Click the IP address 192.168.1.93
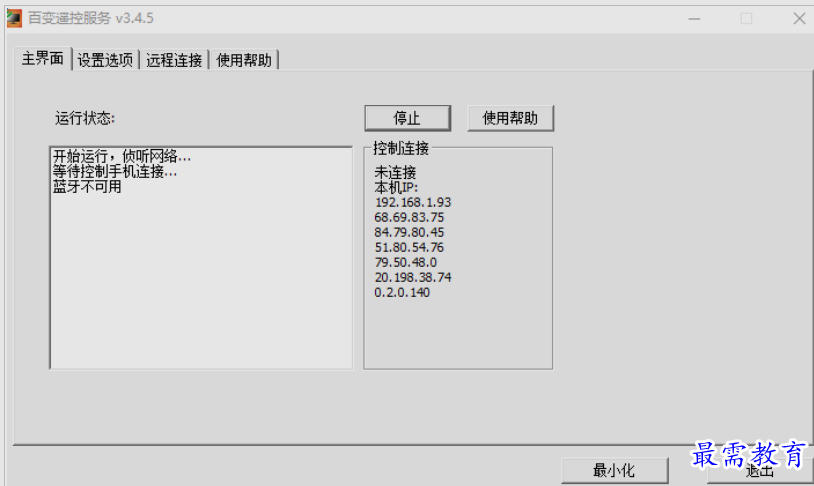The width and height of the screenshot is (814, 486). tap(413, 202)
